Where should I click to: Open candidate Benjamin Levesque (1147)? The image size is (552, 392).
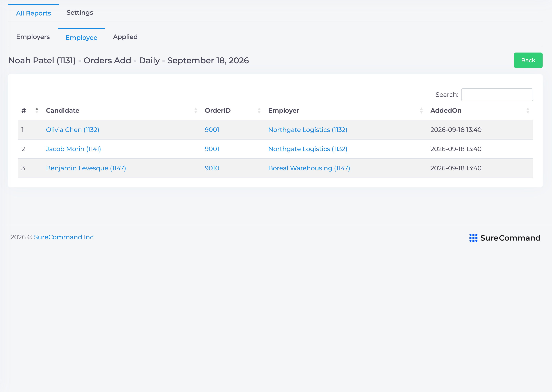86,168
